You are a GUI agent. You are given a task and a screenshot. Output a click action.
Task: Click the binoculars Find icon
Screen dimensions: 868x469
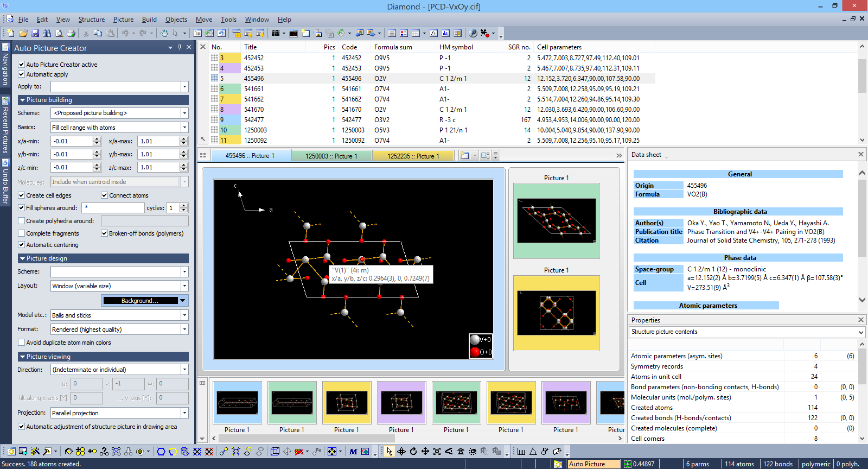(x=47, y=33)
